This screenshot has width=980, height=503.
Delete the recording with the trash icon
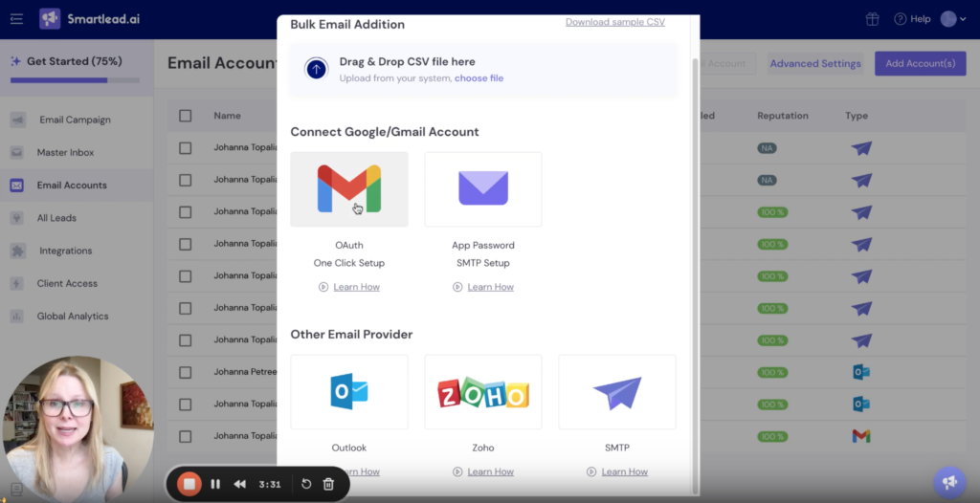coord(329,484)
